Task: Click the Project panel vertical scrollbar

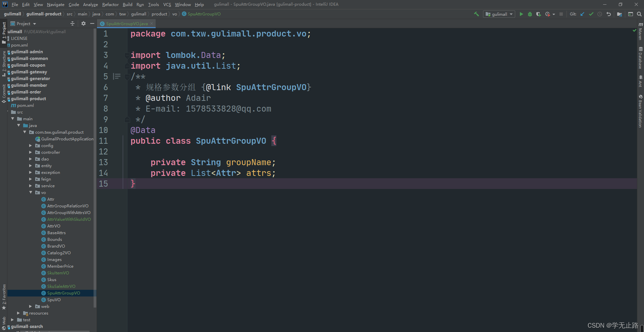Action: click(95, 168)
